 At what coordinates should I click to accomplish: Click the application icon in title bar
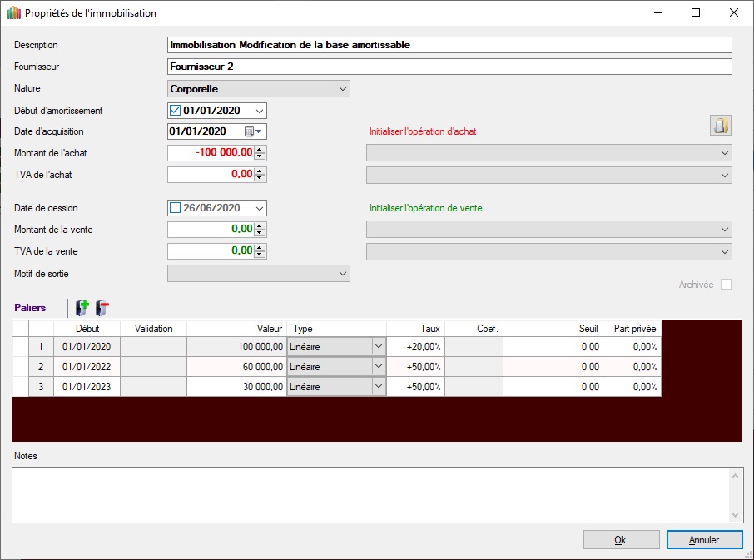14,13
